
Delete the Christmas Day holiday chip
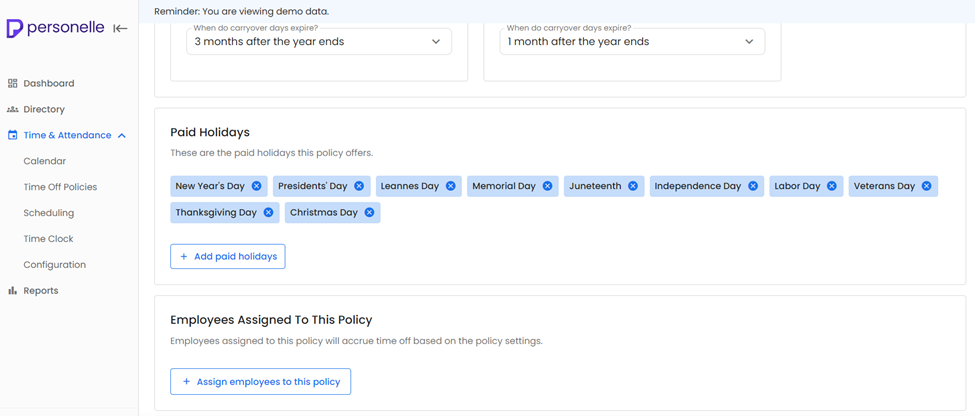[x=369, y=213]
